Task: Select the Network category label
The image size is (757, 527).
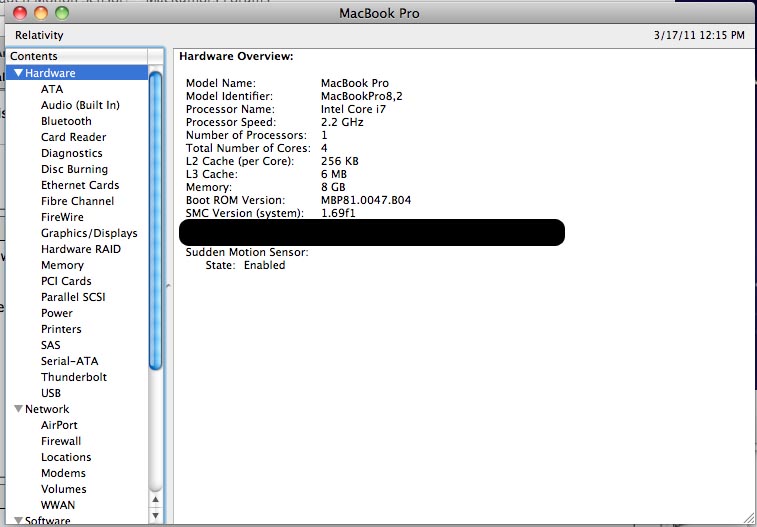Action: tap(47, 409)
